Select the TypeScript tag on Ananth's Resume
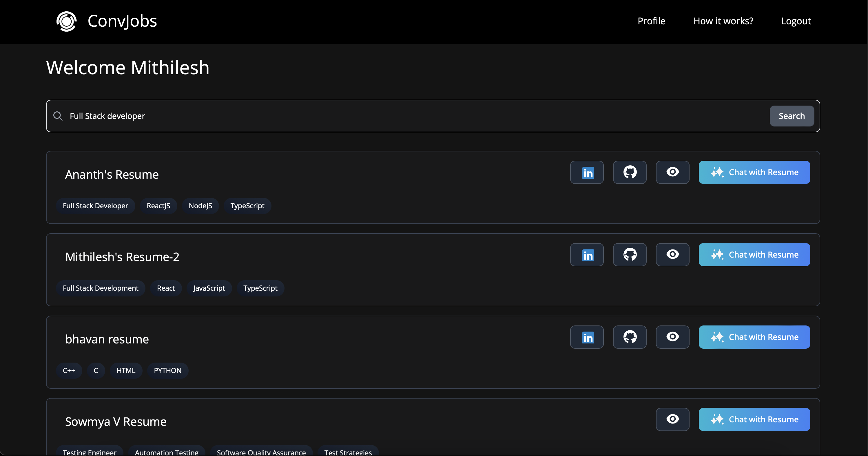The image size is (868, 456). click(247, 206)
